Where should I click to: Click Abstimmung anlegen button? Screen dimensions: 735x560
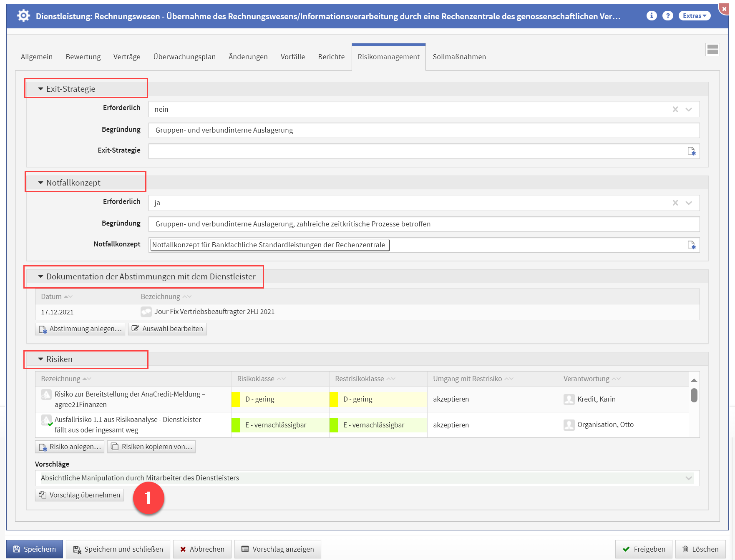coord(80,329)
